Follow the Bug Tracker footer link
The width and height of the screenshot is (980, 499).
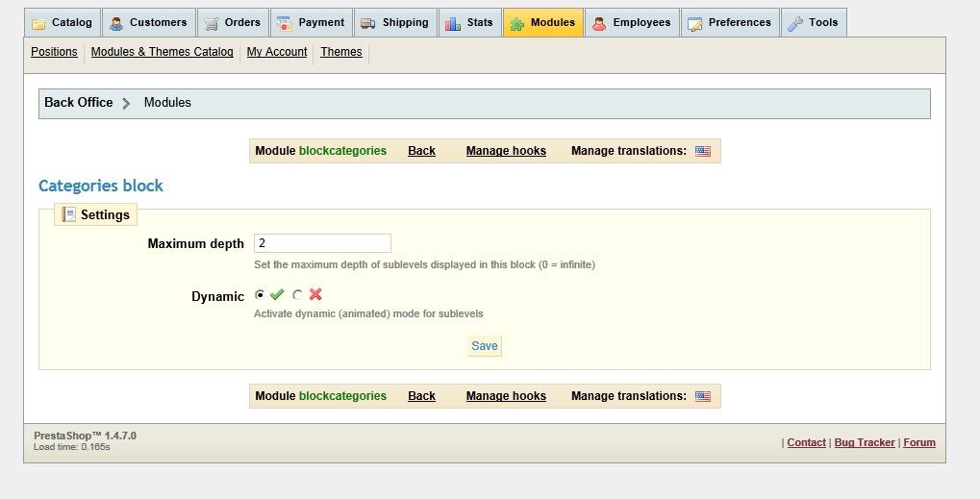tap(865, 442)
